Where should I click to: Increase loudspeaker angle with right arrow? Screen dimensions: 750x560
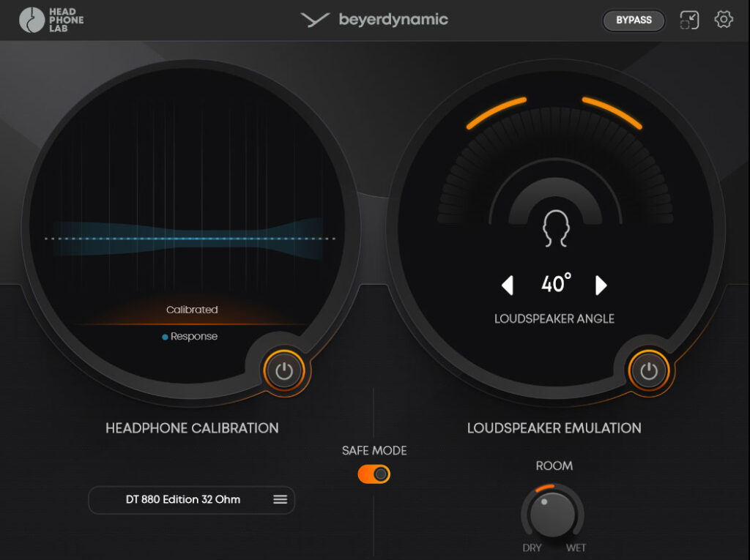point(600,284)
